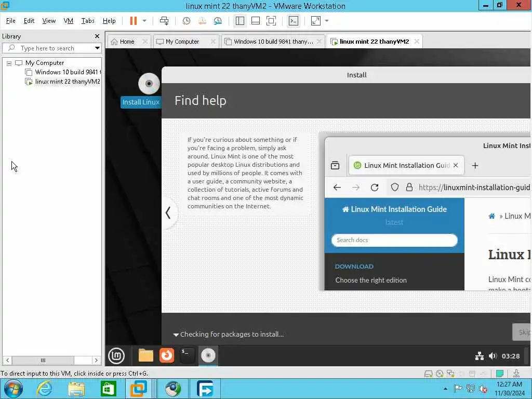Click the Mint panel clock 03:28
532x399 pixels.
pos(511,356)
